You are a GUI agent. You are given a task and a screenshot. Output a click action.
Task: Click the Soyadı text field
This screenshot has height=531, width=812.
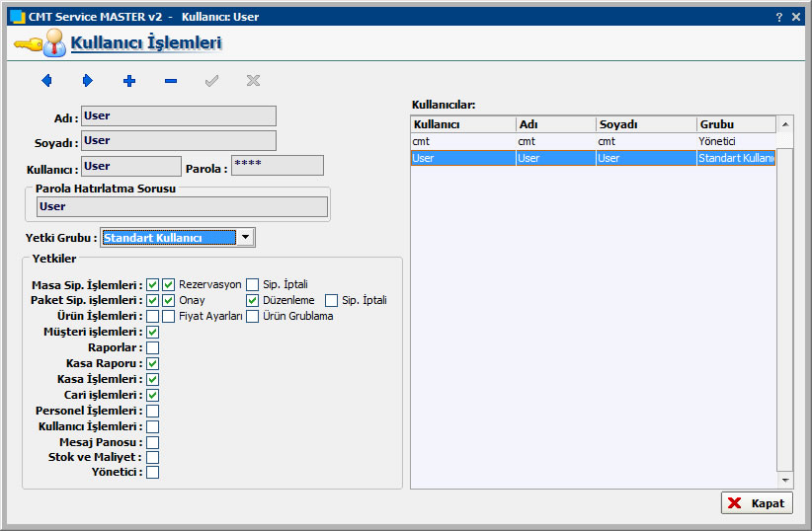pyautogui.click(x=178, y=141)
